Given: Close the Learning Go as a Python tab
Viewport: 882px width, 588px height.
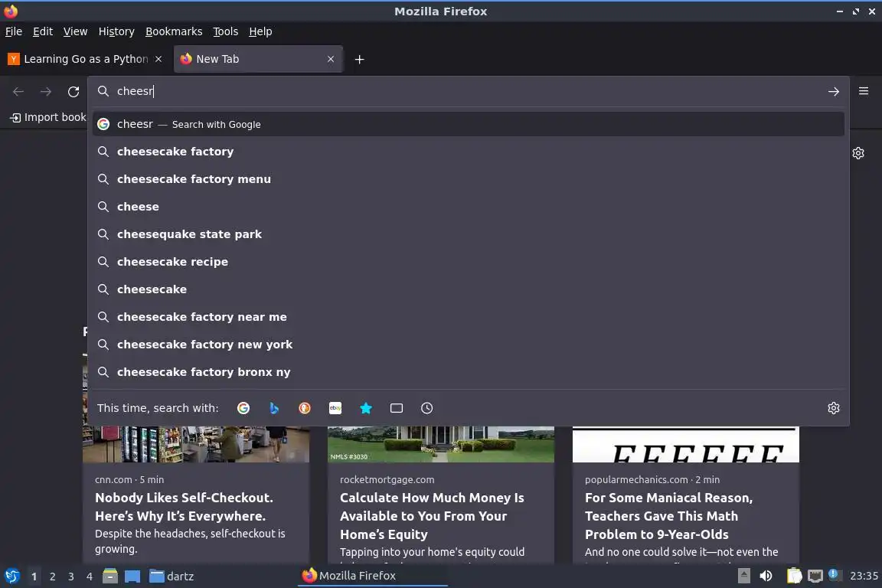Looking at the screenshot, I should (x=158, y=59).
